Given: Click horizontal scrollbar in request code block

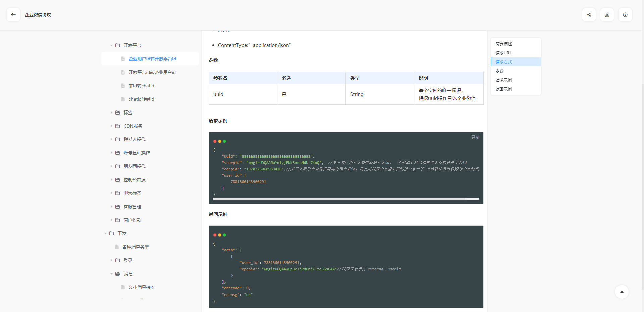Looking at the screenshot, I should [346, 199].
